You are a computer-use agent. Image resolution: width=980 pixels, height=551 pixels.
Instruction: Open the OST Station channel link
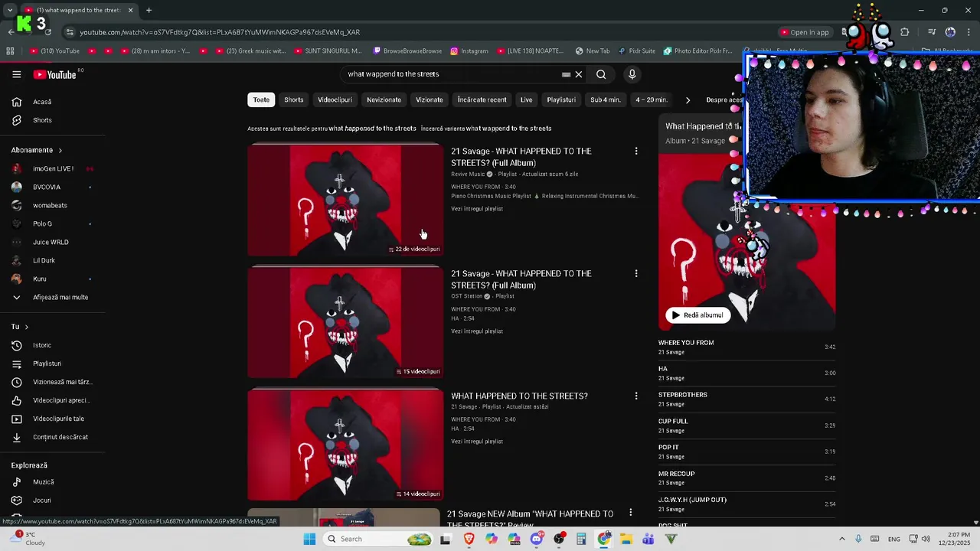466,296
